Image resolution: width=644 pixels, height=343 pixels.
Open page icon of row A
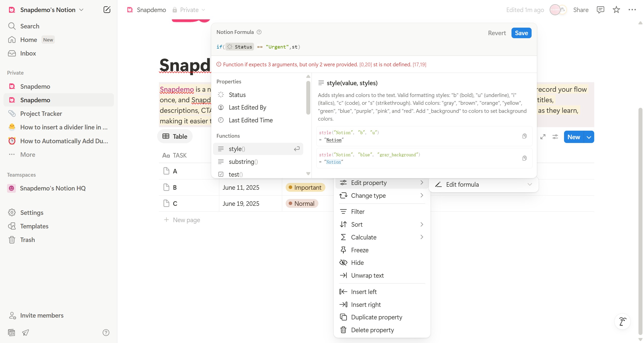coord(166,171)
